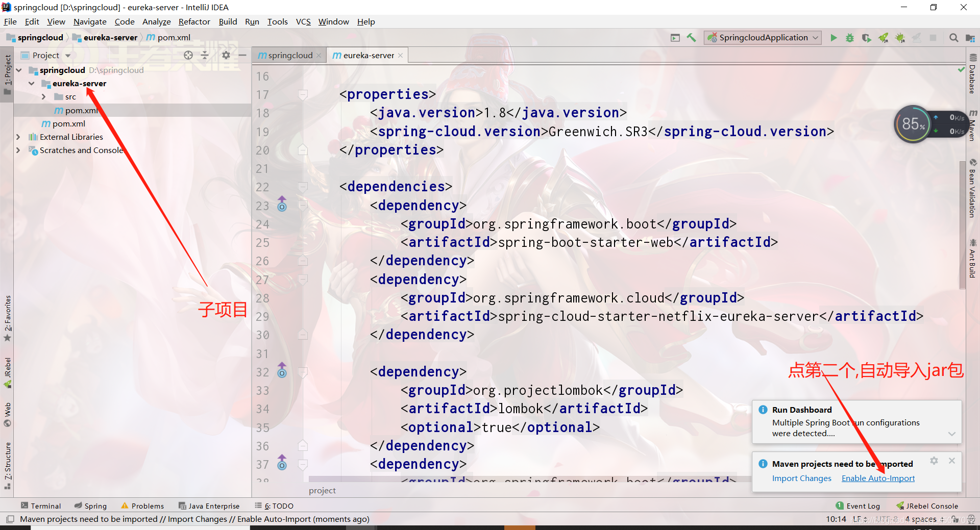This screenshot has width=980, height=530.
Task: Click the gutter marker on line 32
Action: pos(282,370)
